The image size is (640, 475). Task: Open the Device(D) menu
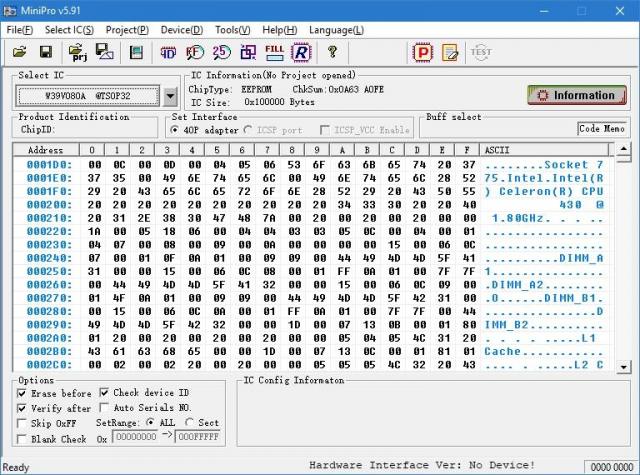181,30
